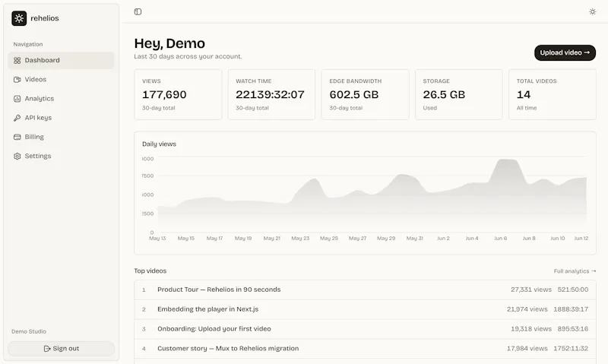Click the 602.5 GB bandwidth value
608x364 pixels.
[353, 94]
